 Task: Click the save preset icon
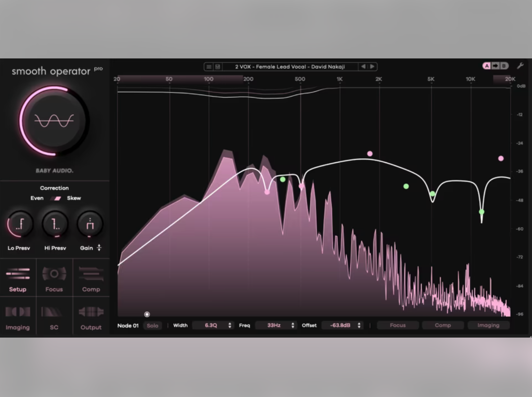coord(218,66)
